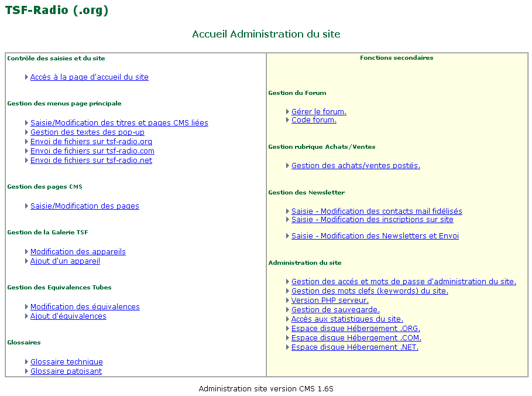Click the Gestion des Newsletter heading
The image size is (532, 396).
pyautogui.click(x=306, y=193)
